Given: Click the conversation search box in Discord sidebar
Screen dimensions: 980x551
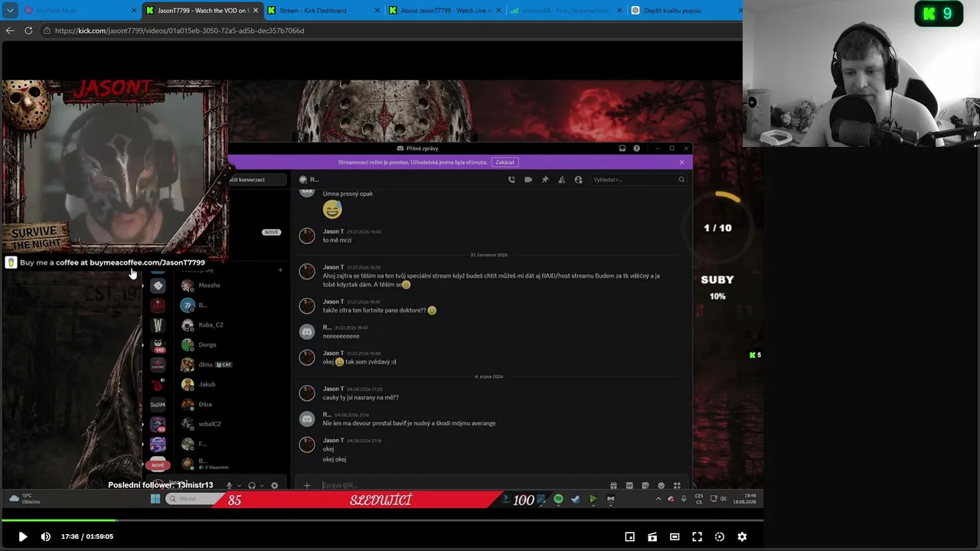Looking at the screenshot, I should [256, 180].
